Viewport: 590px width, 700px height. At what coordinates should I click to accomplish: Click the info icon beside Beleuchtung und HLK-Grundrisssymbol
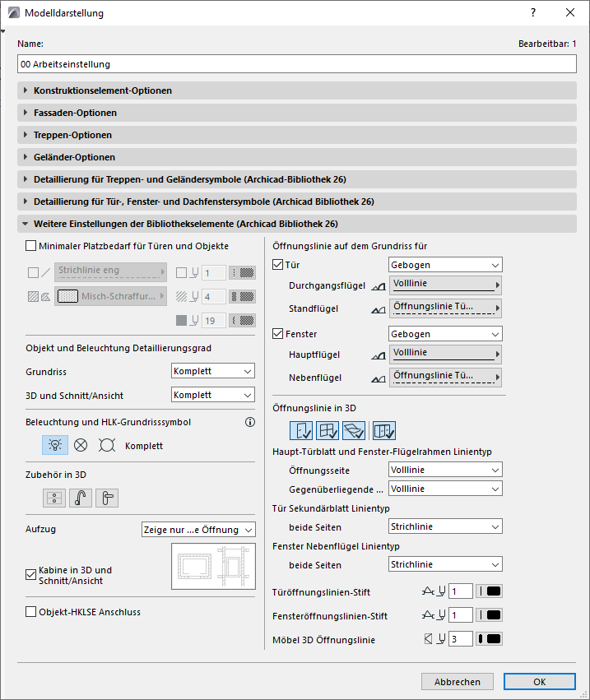point(250,422)
